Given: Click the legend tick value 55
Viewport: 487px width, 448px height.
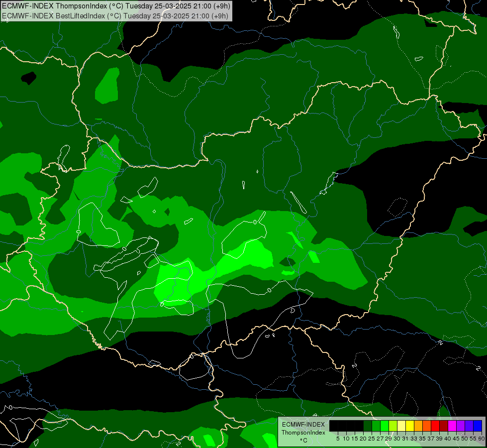Looking at the screenshot, I should [x=474, y=439].
